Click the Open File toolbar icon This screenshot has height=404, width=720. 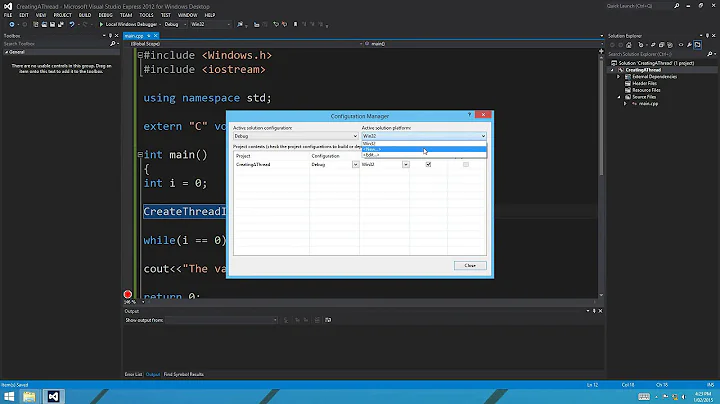click(x=44, y=24)
